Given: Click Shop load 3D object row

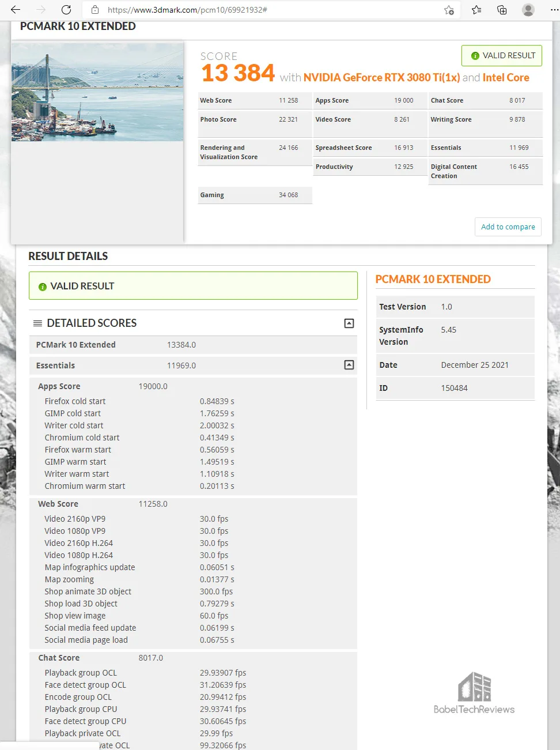Looking at the screenshot, I should point(193,604).
